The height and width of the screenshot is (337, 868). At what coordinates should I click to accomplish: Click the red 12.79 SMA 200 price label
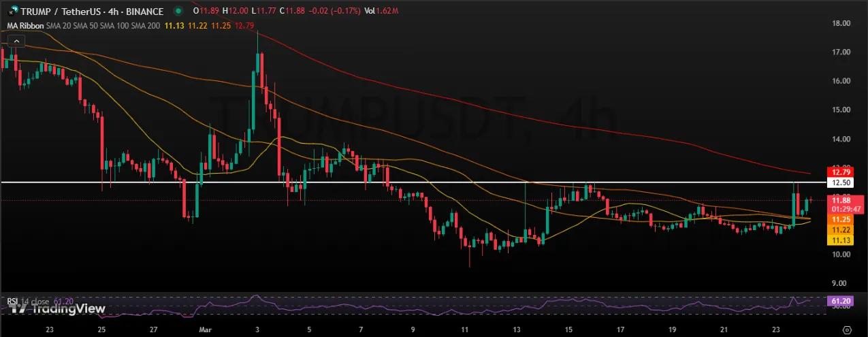tap(839, 172)
